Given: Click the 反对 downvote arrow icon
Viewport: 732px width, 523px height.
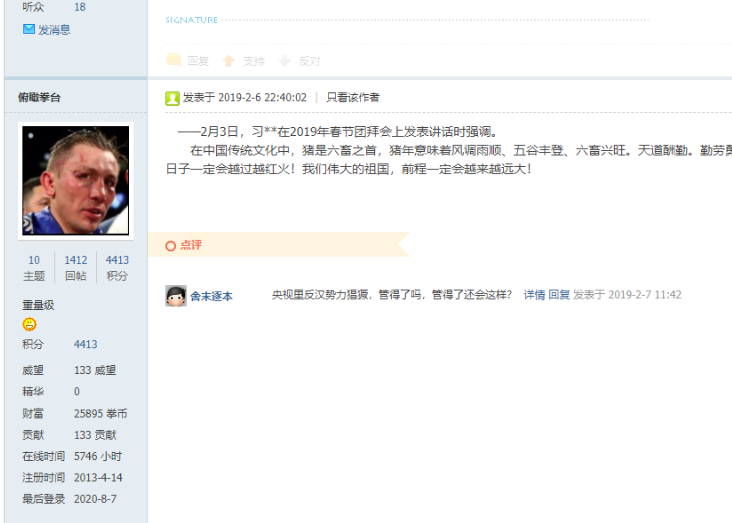Looking at the screenshot, I should pyautogui.click(x=284, y=60).
